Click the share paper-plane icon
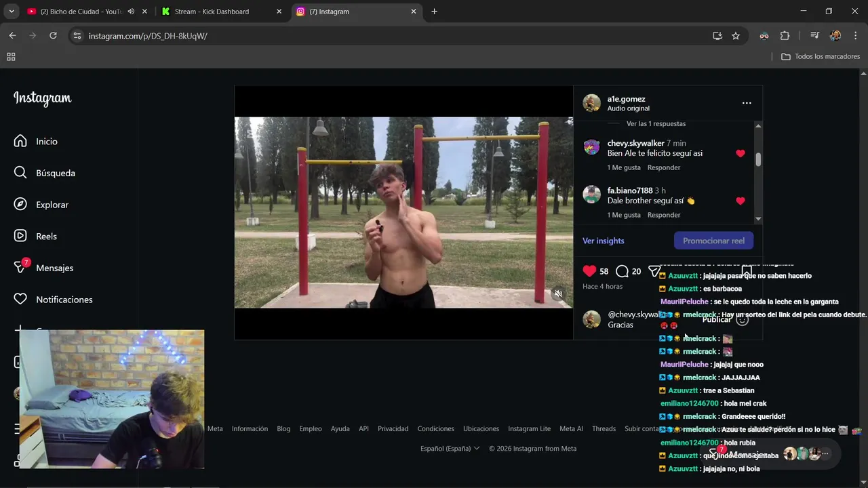 [x=654, y=271]
